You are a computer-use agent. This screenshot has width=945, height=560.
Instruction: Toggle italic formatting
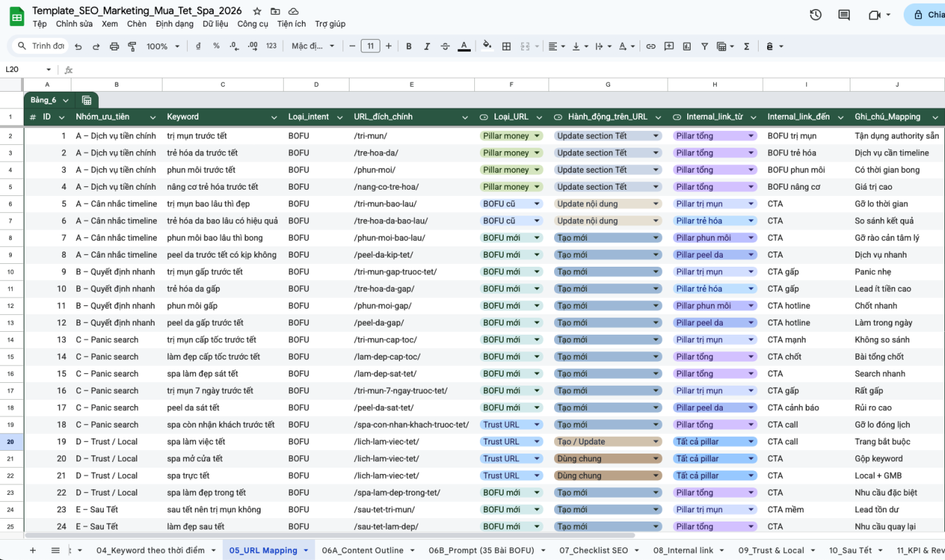tap(427, 46)
